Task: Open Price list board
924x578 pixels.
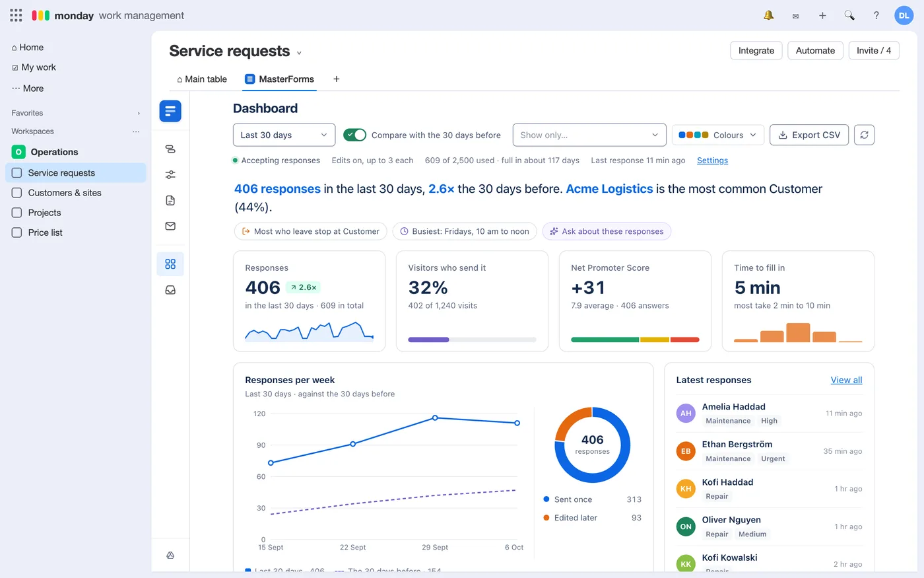Action: tap(76, 233)
